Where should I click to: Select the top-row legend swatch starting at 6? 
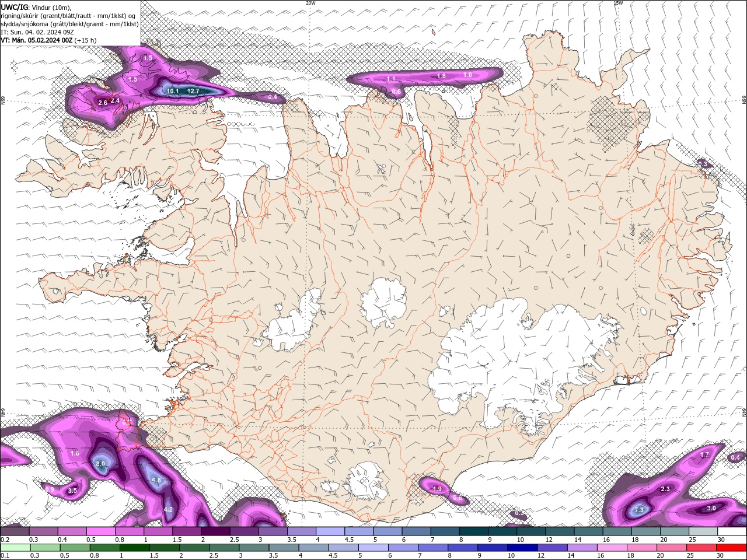click(x=416, y=531)
